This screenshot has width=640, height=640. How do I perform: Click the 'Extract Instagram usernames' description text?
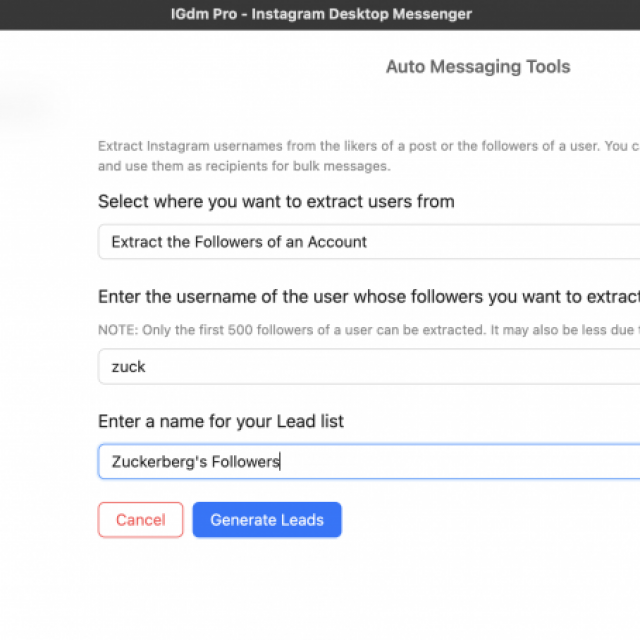tap(369, 156)
